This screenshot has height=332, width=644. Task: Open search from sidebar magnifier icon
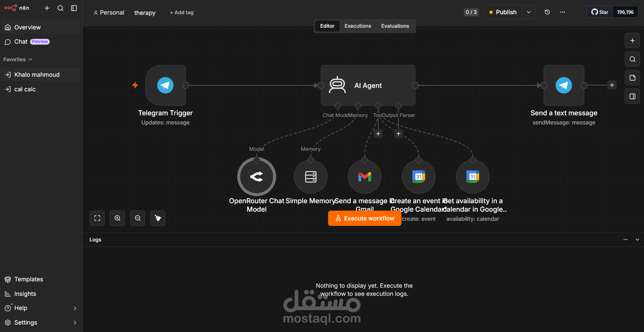click(x=60, y=8)
